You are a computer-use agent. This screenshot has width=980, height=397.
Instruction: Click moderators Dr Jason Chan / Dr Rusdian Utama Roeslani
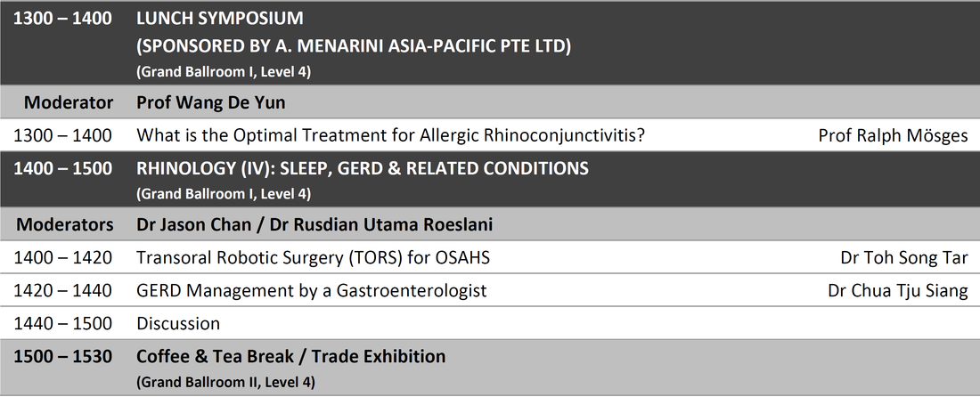[x=314, y=224]
